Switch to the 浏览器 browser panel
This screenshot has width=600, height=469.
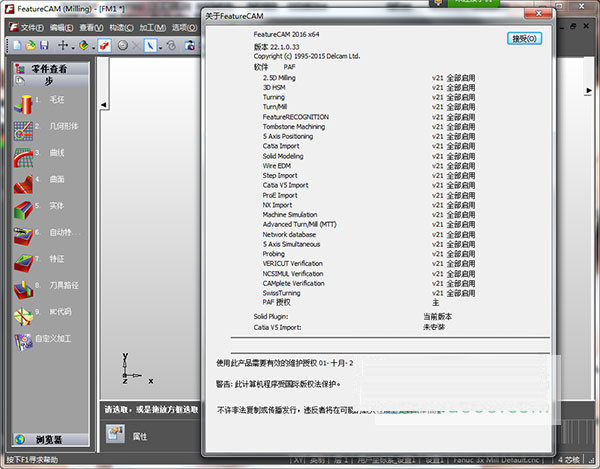51,440
